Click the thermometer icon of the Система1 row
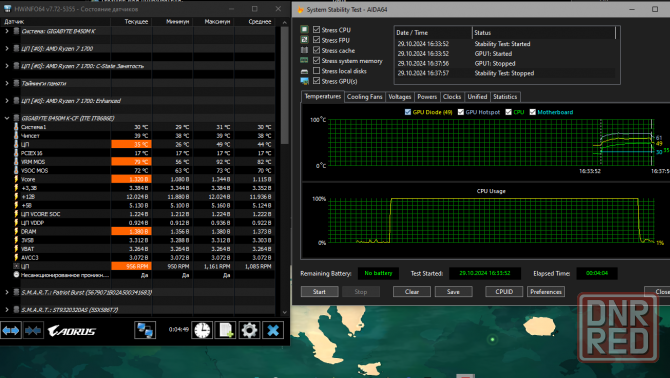This screenshot has width=670, height=378. (16, 127)
